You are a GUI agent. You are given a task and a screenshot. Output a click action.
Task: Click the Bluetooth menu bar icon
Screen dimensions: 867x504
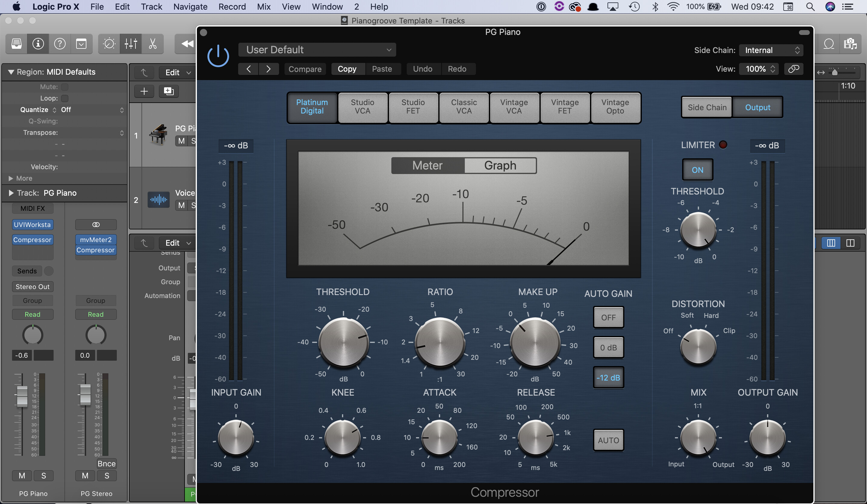655,7
